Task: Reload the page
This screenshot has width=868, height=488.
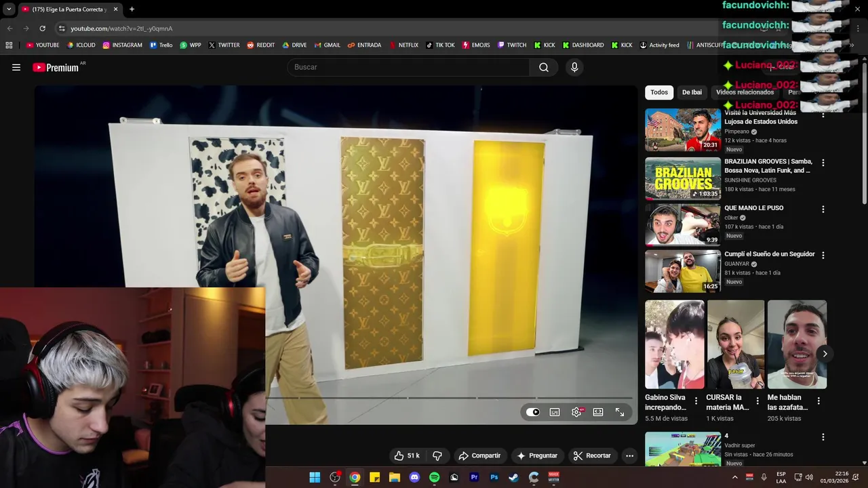Action: point(42,28)
